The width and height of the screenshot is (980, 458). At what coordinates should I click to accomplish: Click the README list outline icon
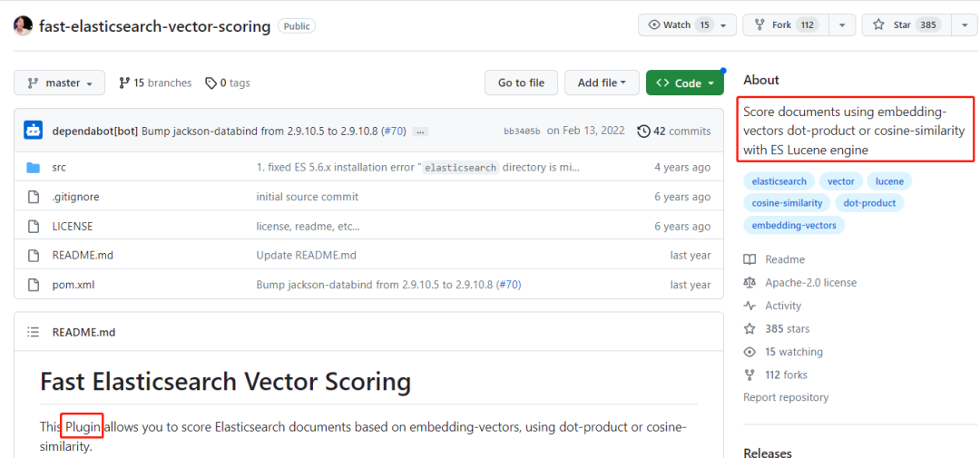tap(34, 333)
